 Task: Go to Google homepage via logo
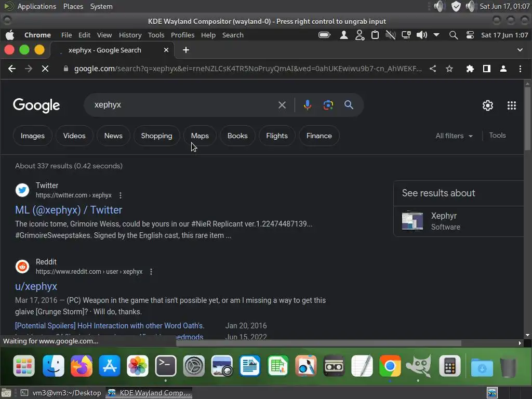(x=36, y=105)
